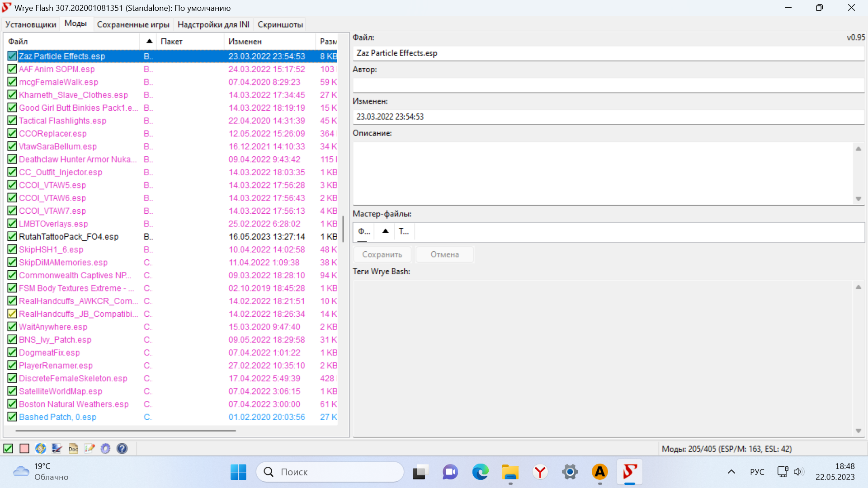Switch to the Сохраненные игры tab
This screenshot has height=488, width=868.
pyautogui.click(x=133, y=24)
